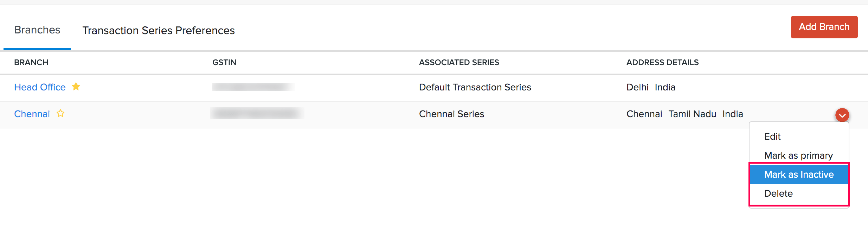This screenshot has height=241, width=868.
Task: Select Edit from the branch menu
Action: pyautogui.click(x=772, y=137)
